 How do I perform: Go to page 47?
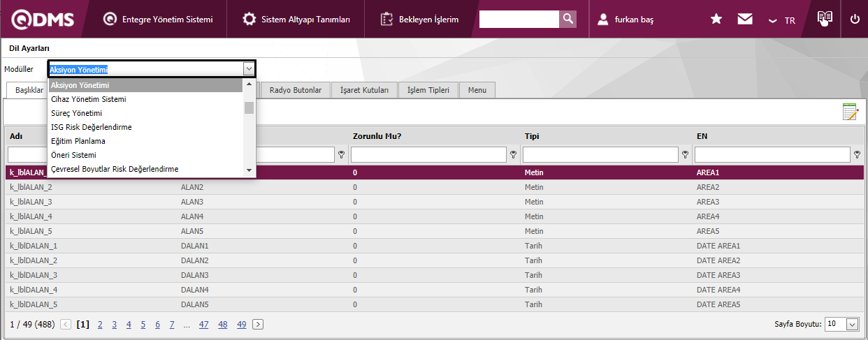[203, 324]
